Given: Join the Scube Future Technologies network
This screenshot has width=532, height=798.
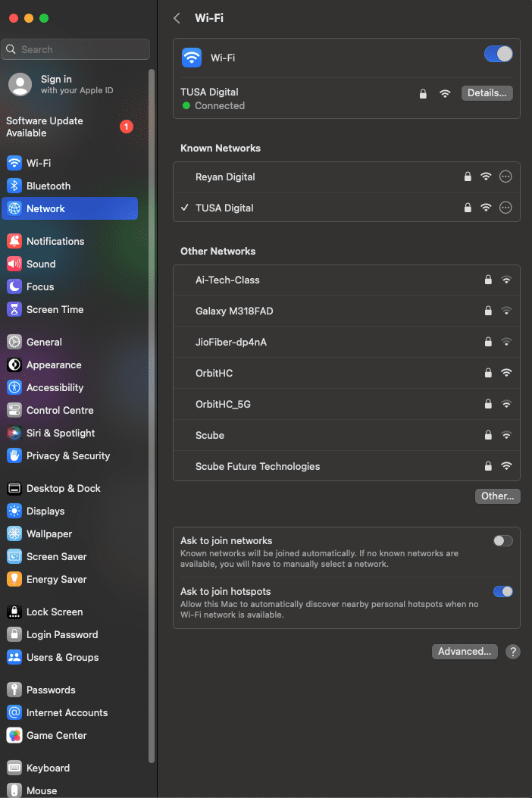Looking at the screenshot, I should (x=346, y=466).
